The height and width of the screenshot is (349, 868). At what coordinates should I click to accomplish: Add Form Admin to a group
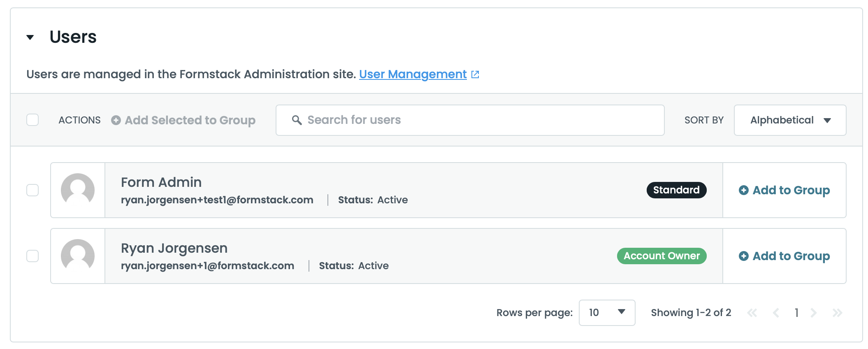coord(784,190)
